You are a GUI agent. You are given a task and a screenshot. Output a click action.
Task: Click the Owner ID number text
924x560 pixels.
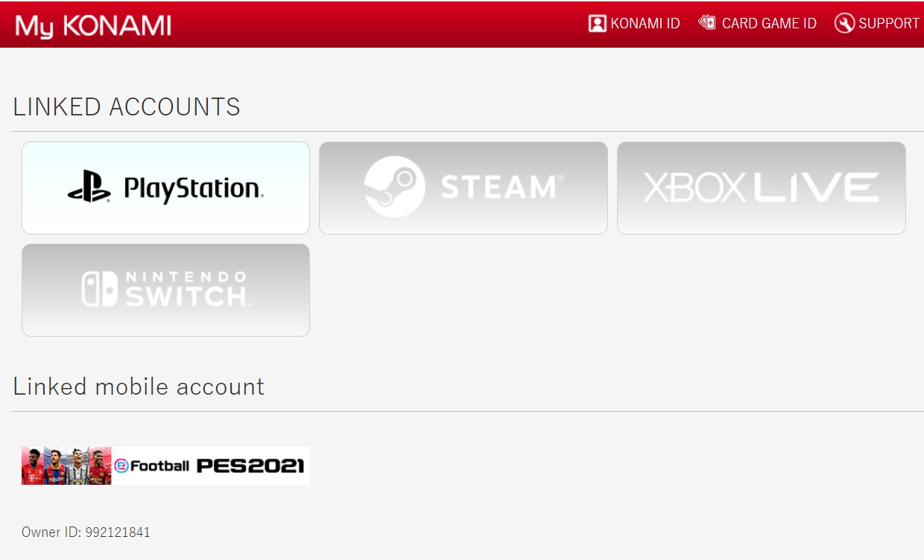pyautogui.click(x=118, y=532)
